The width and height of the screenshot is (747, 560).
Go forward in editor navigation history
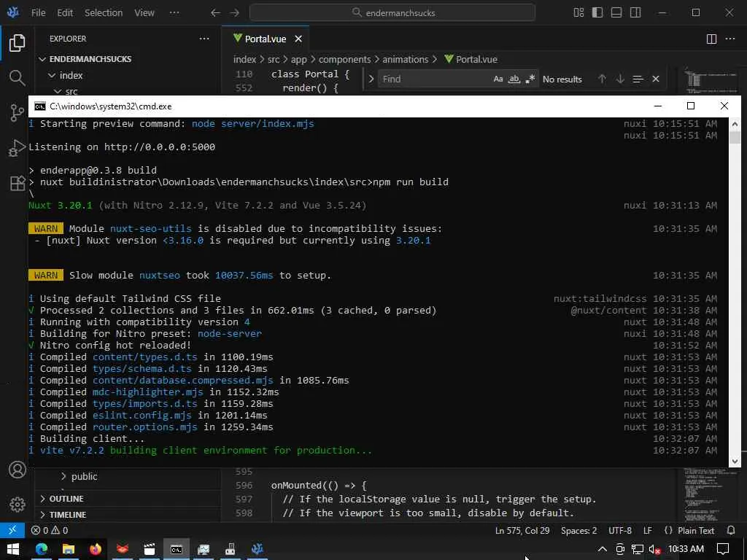[234, 13]
